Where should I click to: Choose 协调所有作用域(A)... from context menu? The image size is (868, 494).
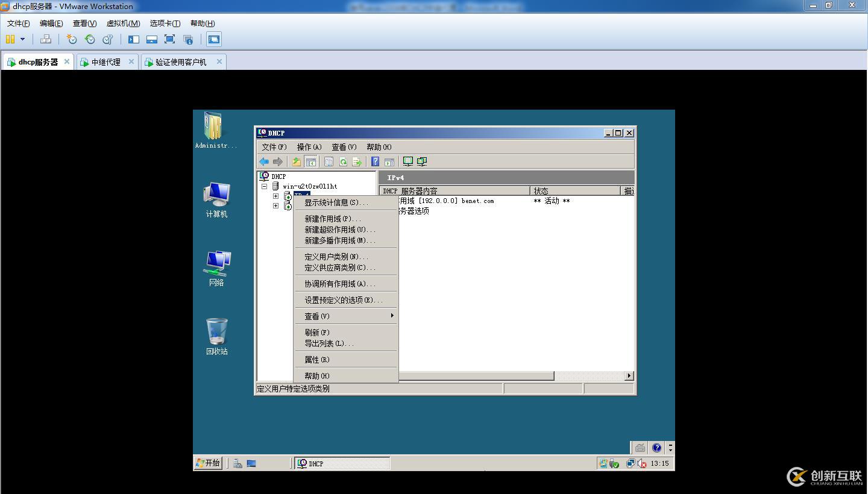346,284
